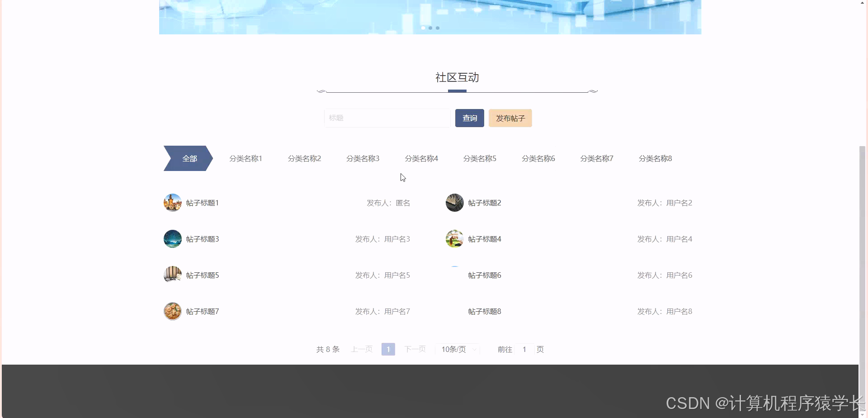Expand the per-page selector chevron
Viewport: 868px width, 418px height.
tap(474, 349)
